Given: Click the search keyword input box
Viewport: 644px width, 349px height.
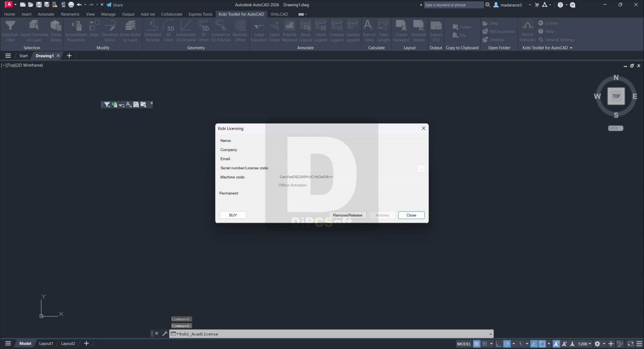Looking at the screenshot, I should click(453, 5).
